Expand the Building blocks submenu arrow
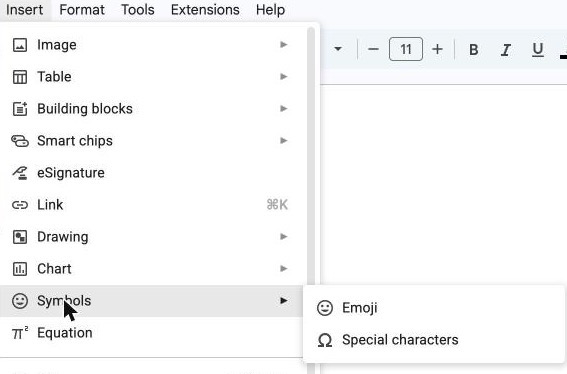The height and width of the screenshot is (374, 567). (x=284, y=109)
